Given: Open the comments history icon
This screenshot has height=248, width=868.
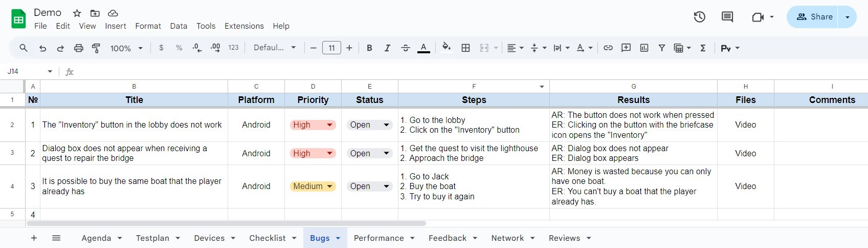Looking at the screenshot, I should [x=727, y=17].
